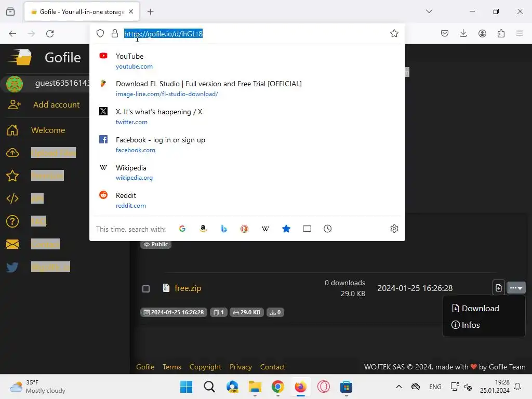Viewport: 532px width, 399px height.
Task: Search history clock icon
Action: [327, 229]
